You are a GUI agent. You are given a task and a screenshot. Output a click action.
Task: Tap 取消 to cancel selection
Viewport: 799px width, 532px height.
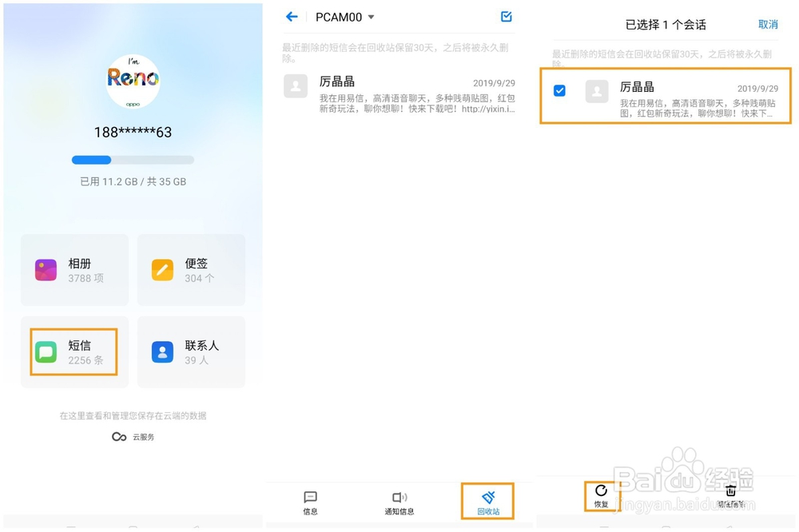768,25
